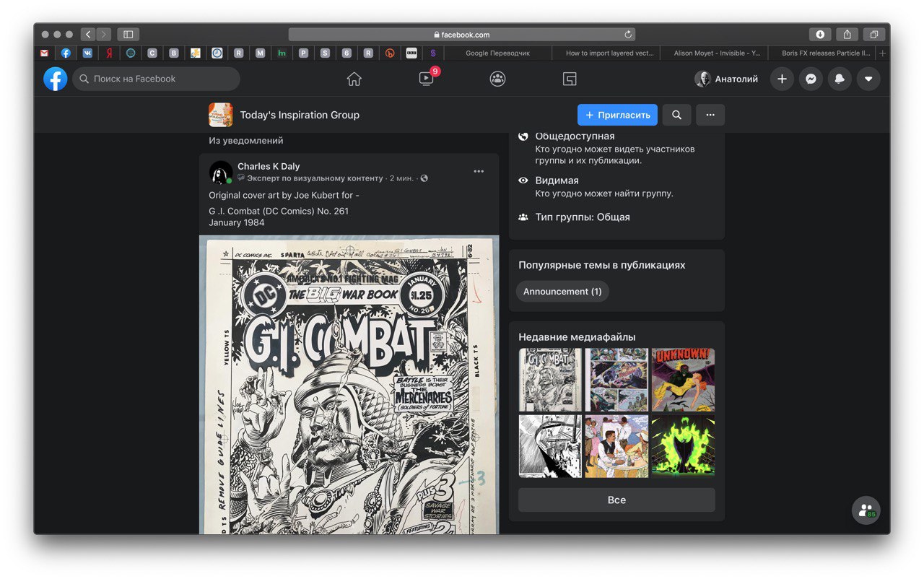Open Charles K Daly post options menu
Screen dimensions: 924x579
point(479,171)
